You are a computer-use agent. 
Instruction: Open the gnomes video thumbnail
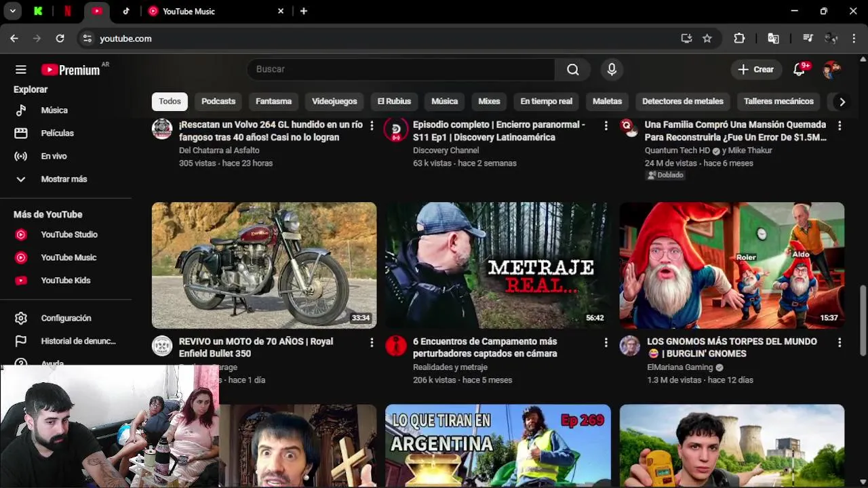click(732, 265)
